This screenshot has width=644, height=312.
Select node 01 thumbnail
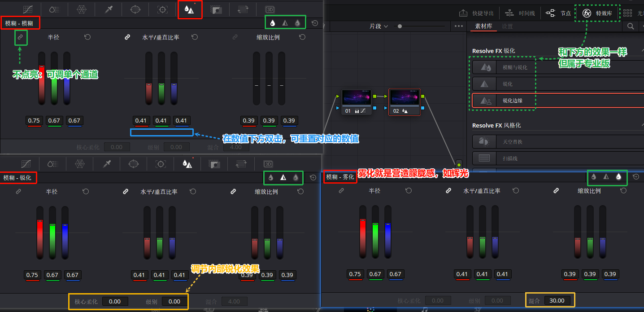coord(356,97)
